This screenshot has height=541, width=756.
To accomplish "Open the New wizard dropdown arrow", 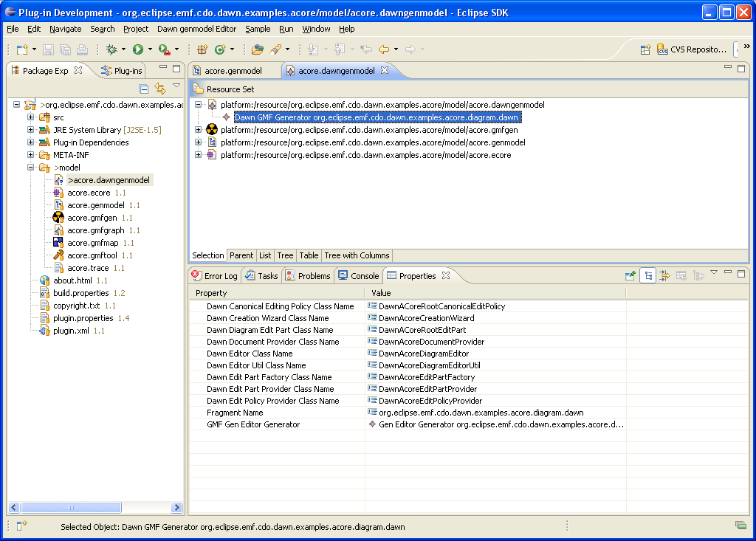I will click(x=34, y=49).
